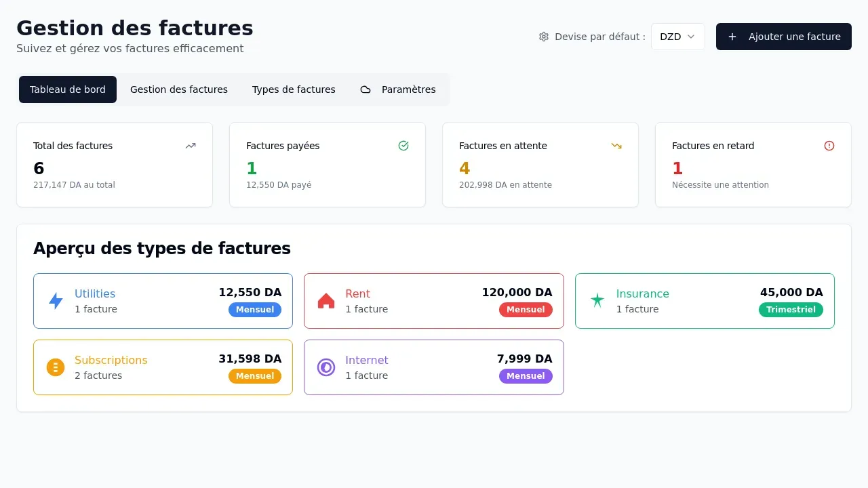Click the downward trend icon on Factures en attente
The height and width of the screenshot is (488, 868).
point(616,145)
